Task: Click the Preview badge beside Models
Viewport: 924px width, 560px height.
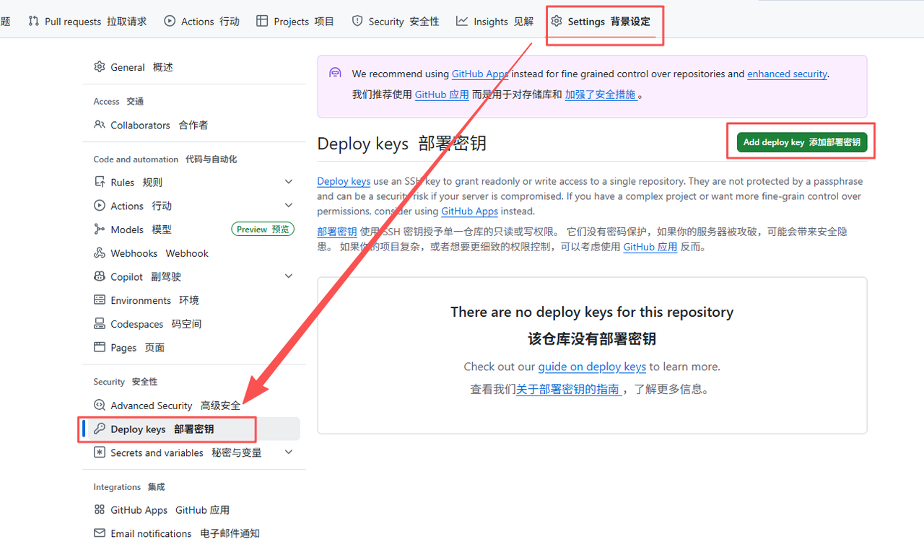Action: point(263,229)
